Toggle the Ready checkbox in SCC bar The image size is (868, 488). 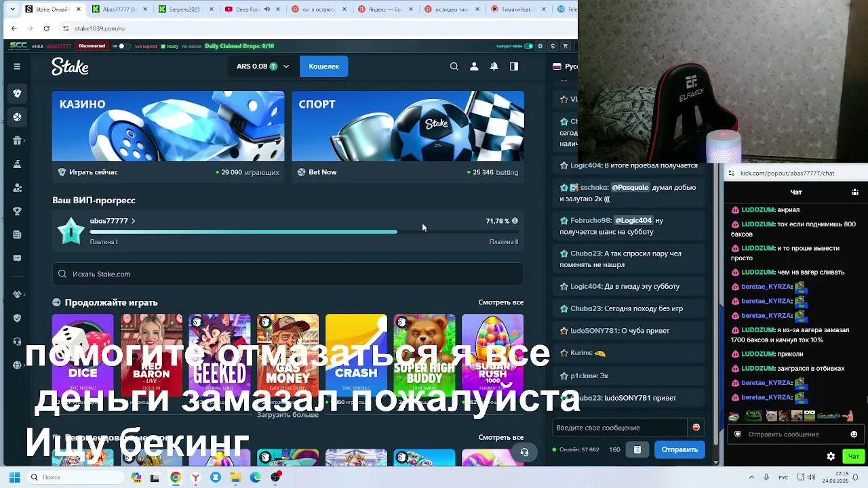point(163,46)
